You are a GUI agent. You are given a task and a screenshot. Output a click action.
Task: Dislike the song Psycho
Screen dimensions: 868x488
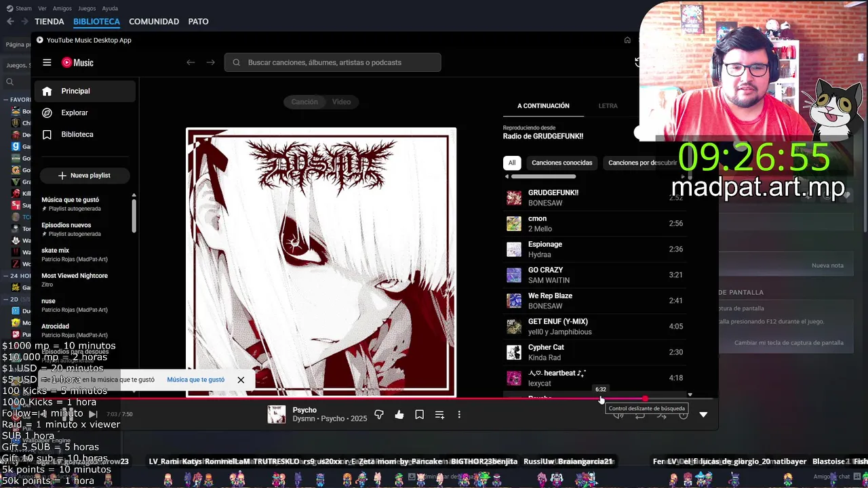379,415
